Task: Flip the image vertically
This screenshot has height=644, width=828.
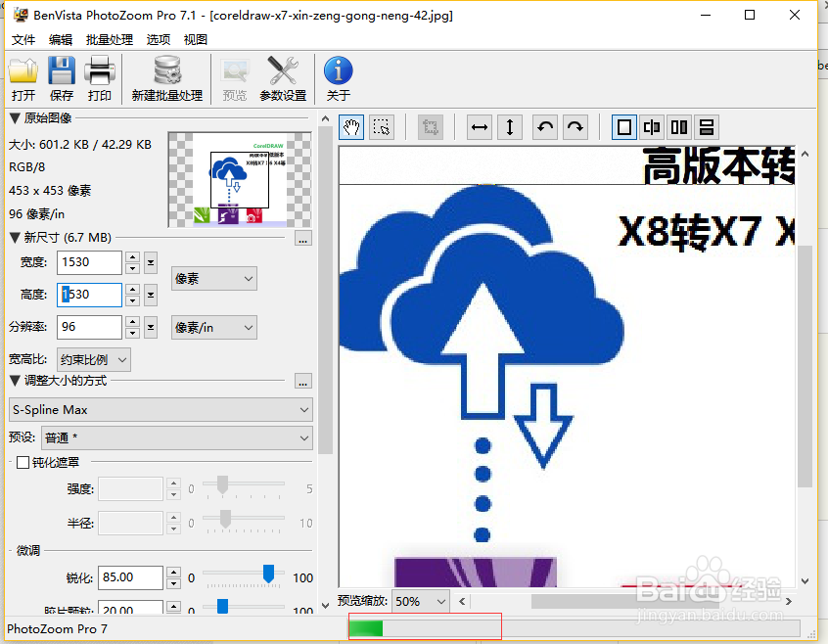Action: tap(510, 127)
